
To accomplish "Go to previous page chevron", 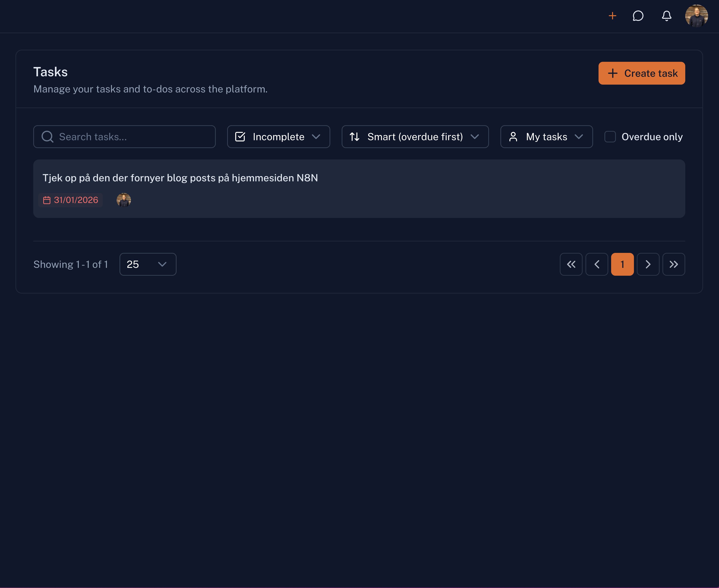I will 597,264.
